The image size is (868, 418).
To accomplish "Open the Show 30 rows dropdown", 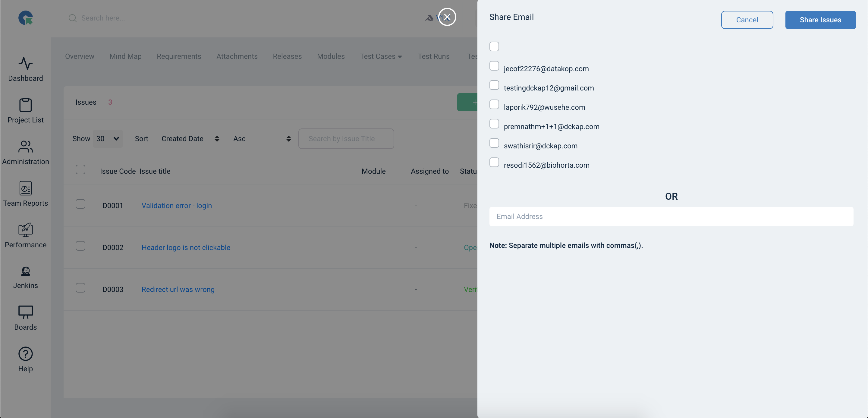I will [108, 138].
